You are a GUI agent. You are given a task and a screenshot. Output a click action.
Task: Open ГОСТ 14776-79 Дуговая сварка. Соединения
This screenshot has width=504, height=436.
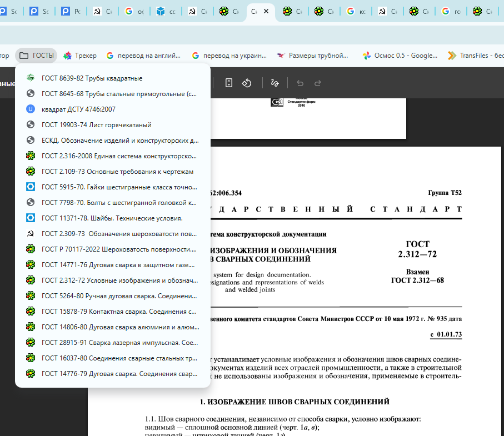pos(113,374)
